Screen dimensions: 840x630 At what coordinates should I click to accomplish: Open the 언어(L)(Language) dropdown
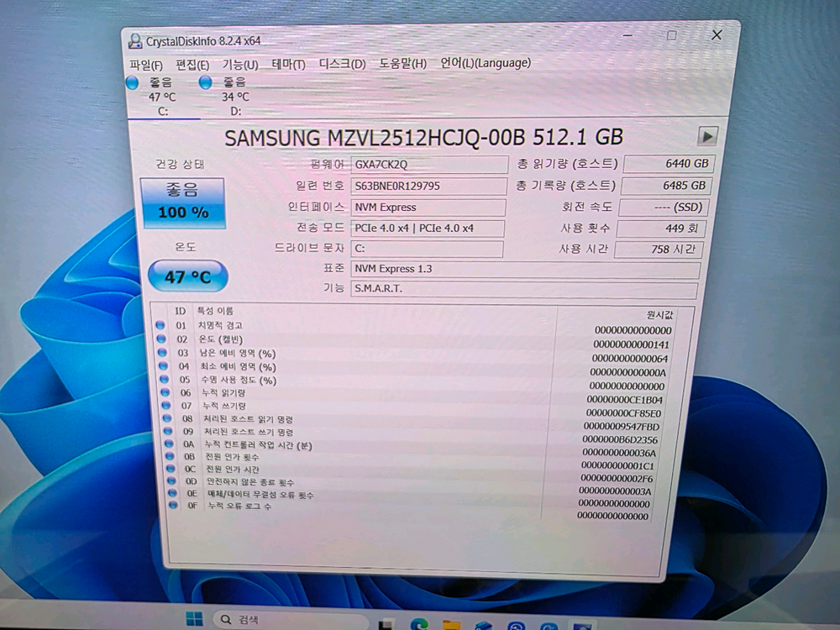coord(486,62)
